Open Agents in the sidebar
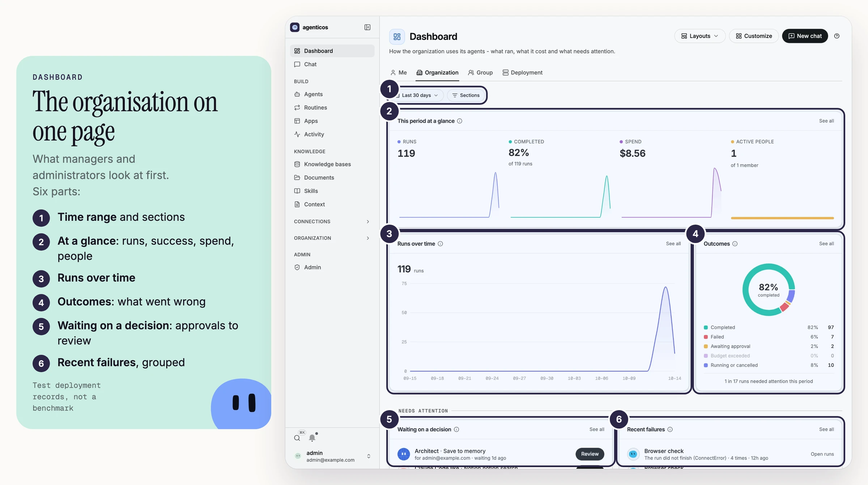The width and height of the screenshot is (868, 485). [332, 94]
